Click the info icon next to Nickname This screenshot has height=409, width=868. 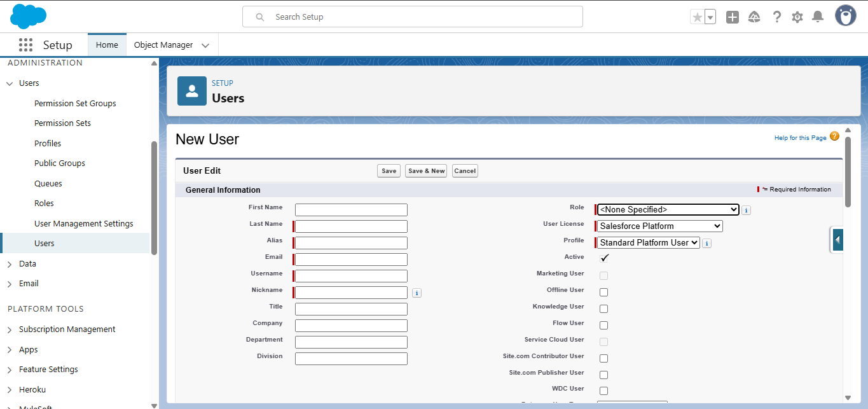(x=417, y=293)
